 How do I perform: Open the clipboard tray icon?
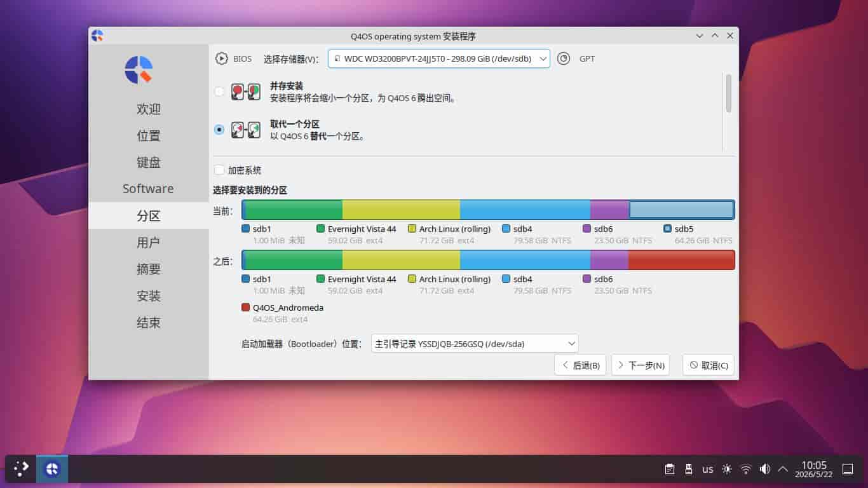(670, 469)
